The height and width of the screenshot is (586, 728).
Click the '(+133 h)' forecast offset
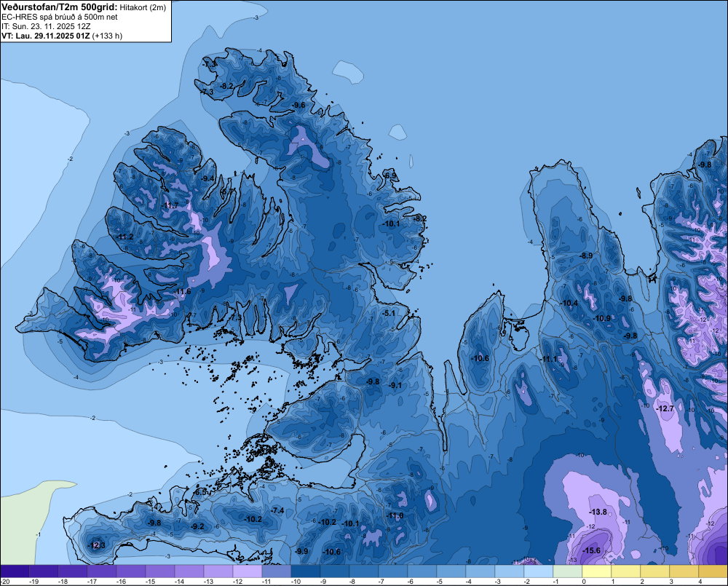[x=107, y=36]
